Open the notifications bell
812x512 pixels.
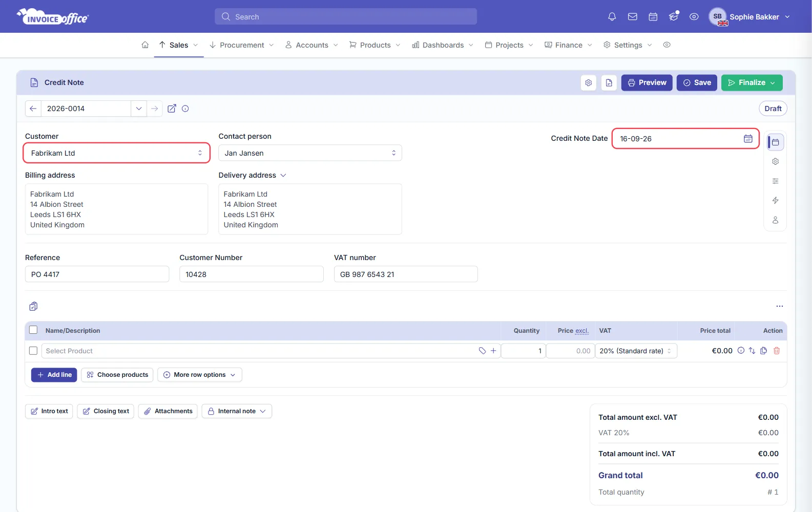pyautogui.click(x=612, y=17)
